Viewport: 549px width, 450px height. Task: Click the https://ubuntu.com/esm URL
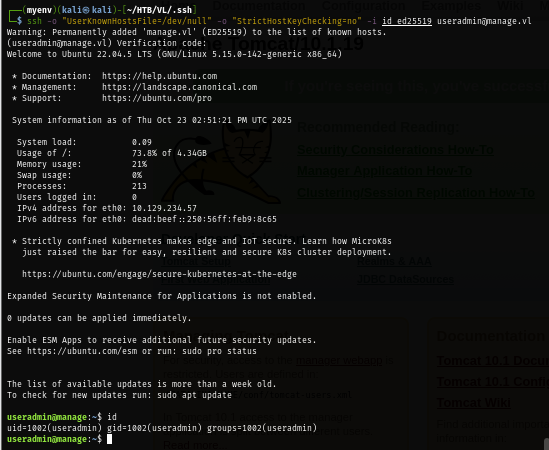pyautogui.click(x=82, y=351)
